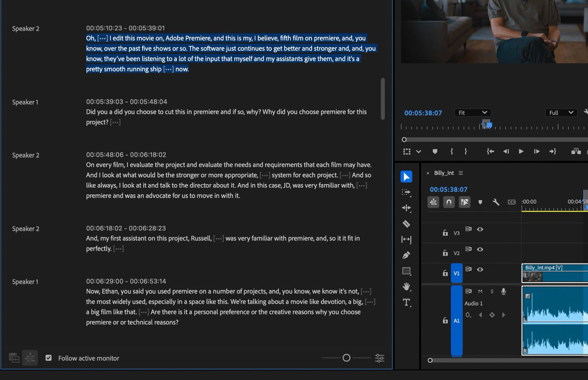Screen dimensions: 588x380
Task: Adjust the transcript text size slider
Action: 346,358
